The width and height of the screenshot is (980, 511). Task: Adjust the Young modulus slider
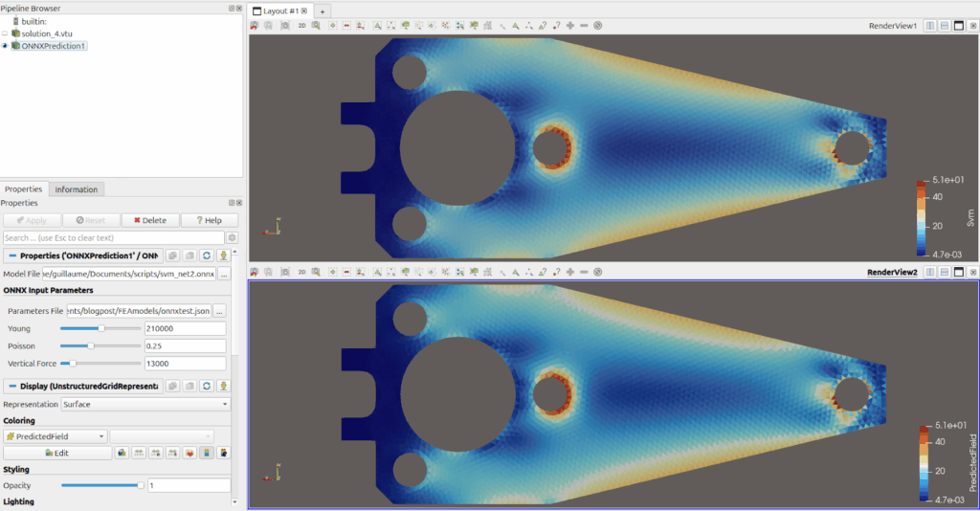[100, 328]
